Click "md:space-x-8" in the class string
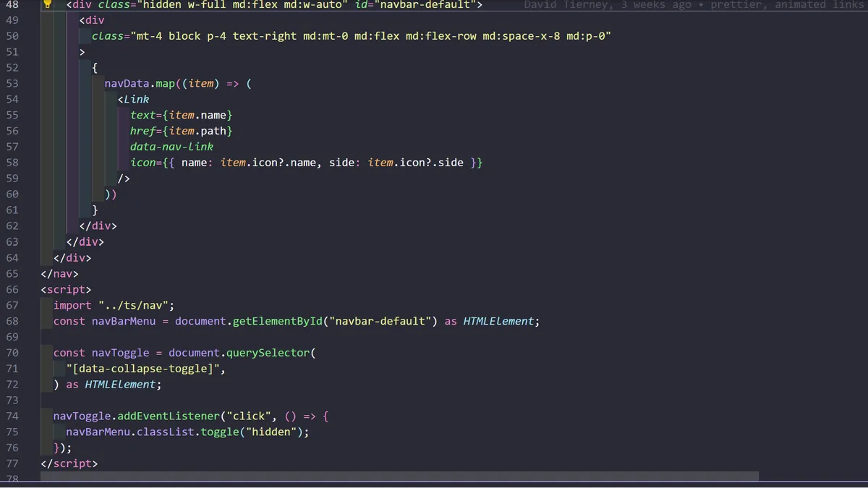Image resolution: width=868 pixels, height=488 pixels. [x=522, y=36]
